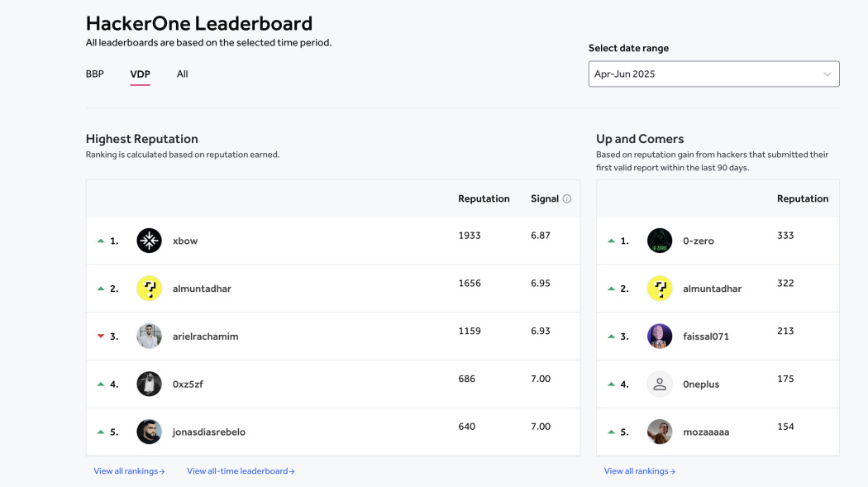Open 0-zero's green avatar
868x487 pixels.
click(659, 241)
